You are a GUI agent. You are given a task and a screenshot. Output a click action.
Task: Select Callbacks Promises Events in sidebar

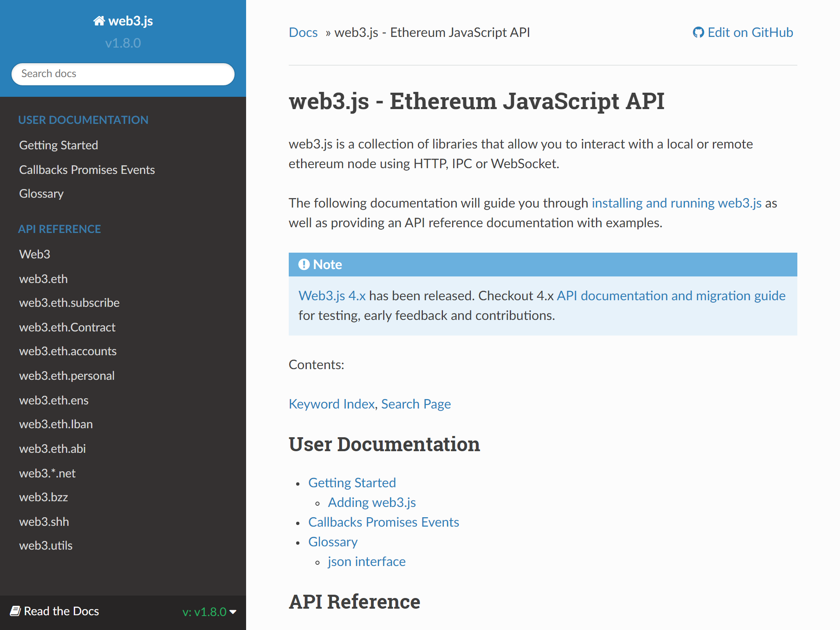click(87, 169)
